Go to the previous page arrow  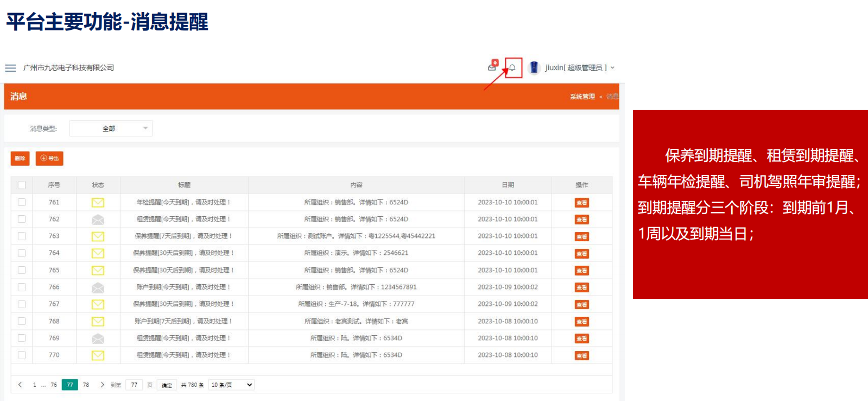20,385
